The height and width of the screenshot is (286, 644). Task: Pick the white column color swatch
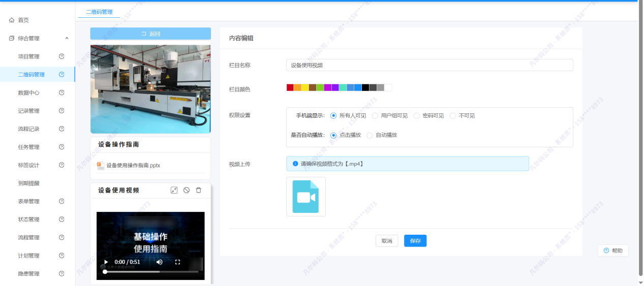point(388,88)
